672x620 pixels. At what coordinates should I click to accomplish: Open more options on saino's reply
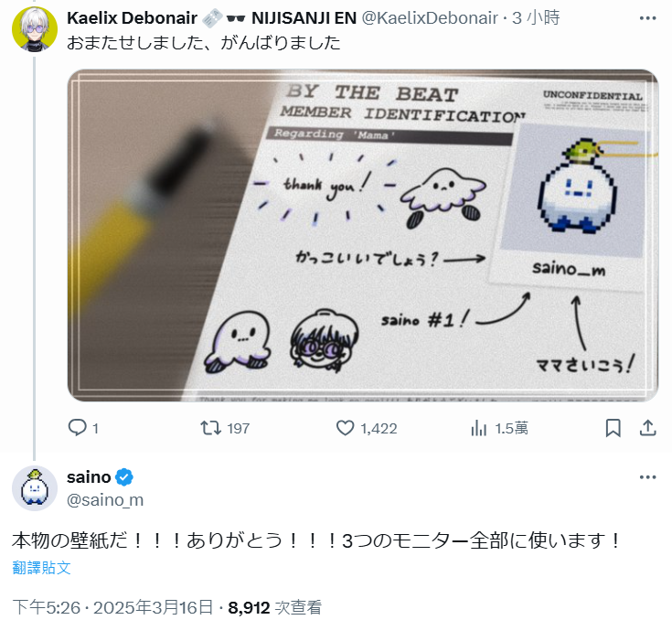(647, 477)
